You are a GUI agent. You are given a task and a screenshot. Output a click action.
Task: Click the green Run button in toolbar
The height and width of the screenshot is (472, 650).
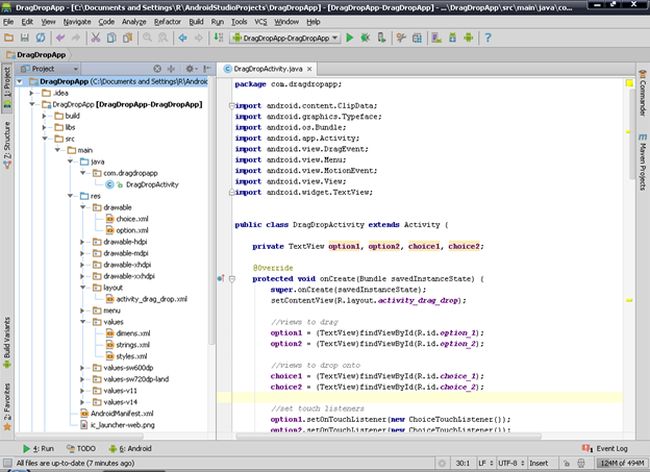click(x=349, y=38)
